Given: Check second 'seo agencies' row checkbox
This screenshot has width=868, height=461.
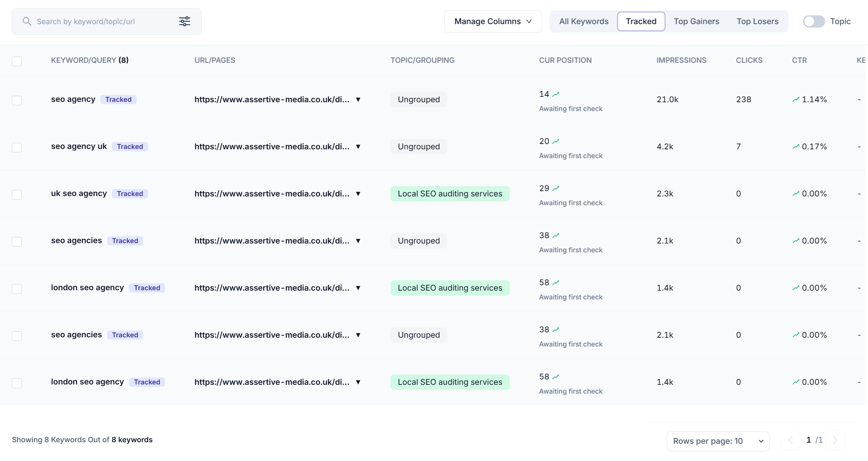Looking at the screenshot, I should coord(17,336).
